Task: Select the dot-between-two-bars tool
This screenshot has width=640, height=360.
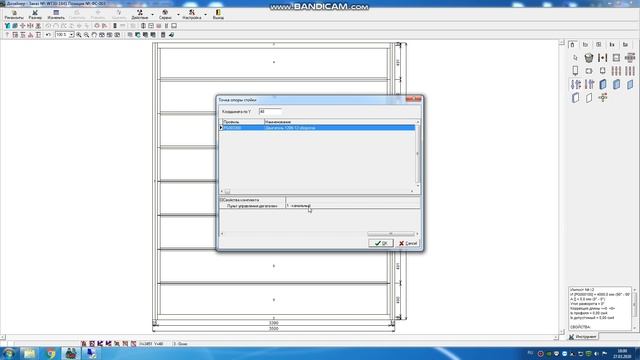Action: click(602, 58)
